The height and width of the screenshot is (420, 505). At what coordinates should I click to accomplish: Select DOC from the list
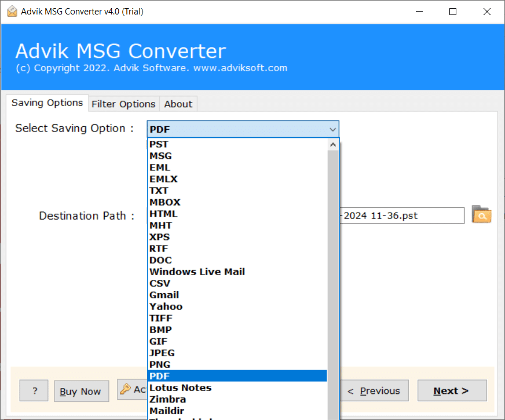[x=237, y=260]
